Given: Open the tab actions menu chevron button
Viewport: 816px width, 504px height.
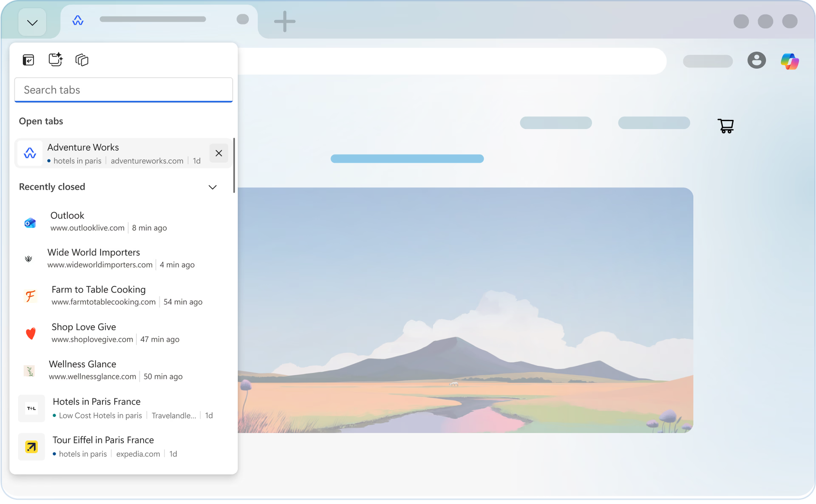Looking at the screenshot, I should [x=32, y=22].
